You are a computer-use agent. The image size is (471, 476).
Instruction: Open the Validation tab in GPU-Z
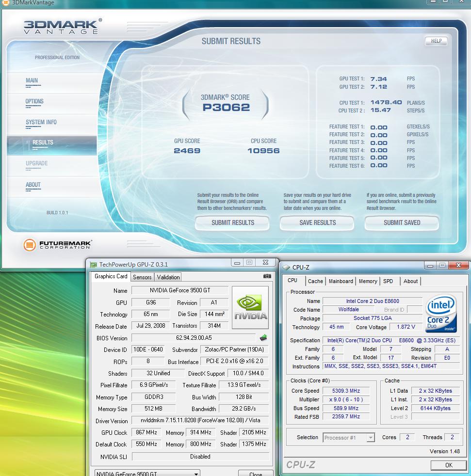point(168,277)
